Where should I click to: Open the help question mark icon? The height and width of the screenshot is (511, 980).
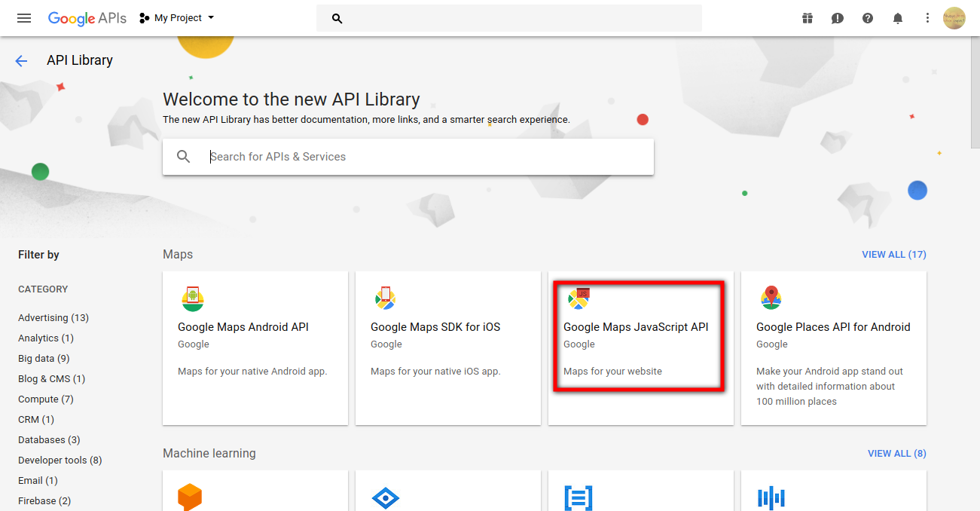point(868,18)
